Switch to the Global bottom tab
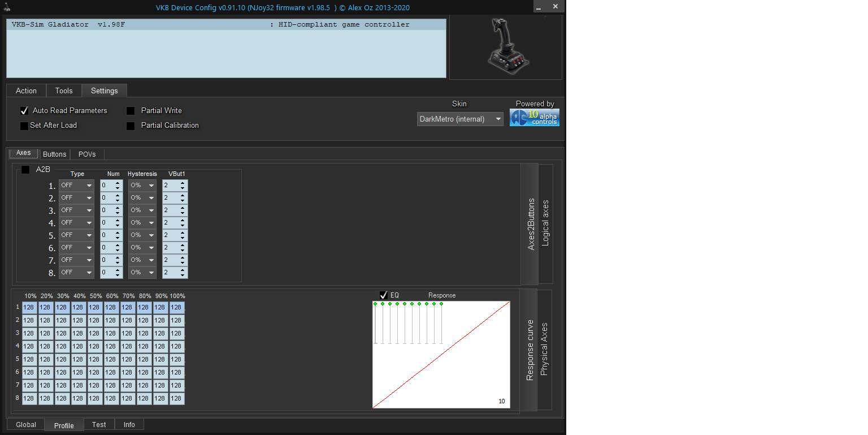 click(26, 425)
